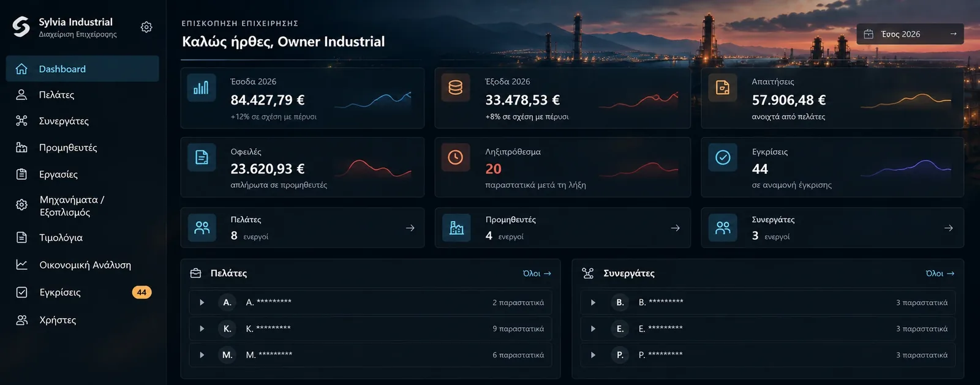Expand customer row M.

coord(202,355)
